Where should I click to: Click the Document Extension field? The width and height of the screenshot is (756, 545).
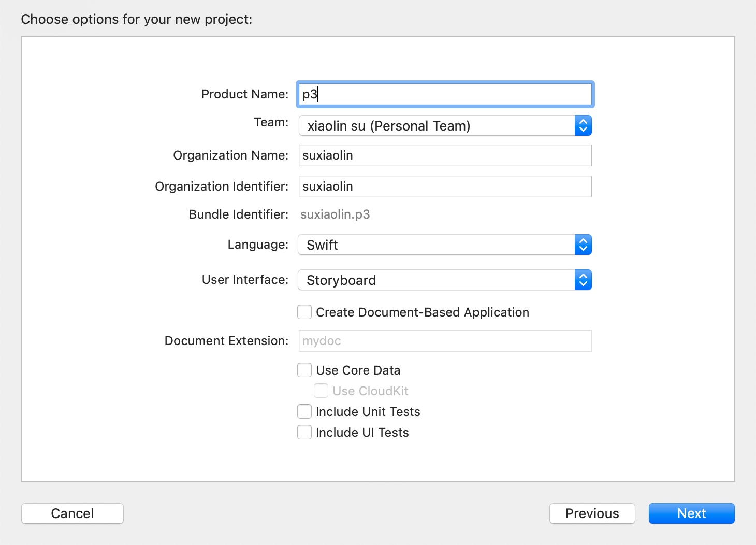click(445, 341)
